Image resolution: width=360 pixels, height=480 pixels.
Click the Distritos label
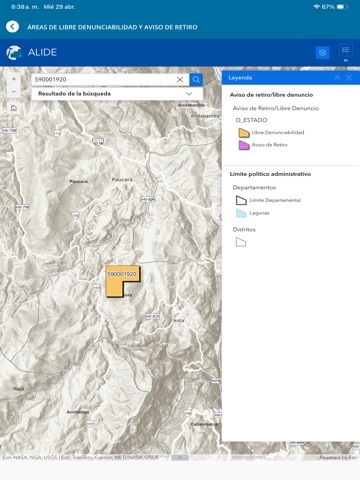point(244,229)
